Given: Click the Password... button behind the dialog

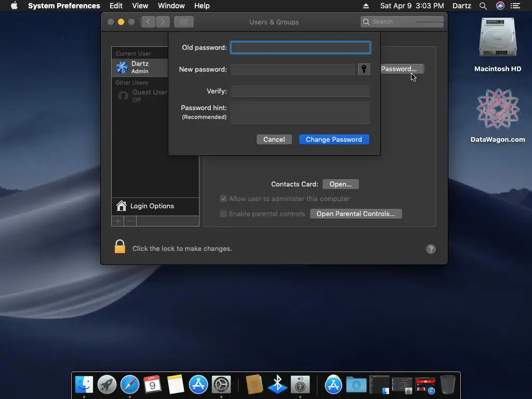Looking at the screenshot, I should (x=402, y=69).
